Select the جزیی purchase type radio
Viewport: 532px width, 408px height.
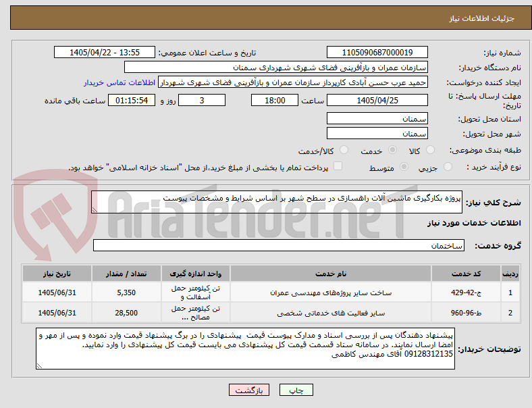pyautogui.click(x=448, y=166)
